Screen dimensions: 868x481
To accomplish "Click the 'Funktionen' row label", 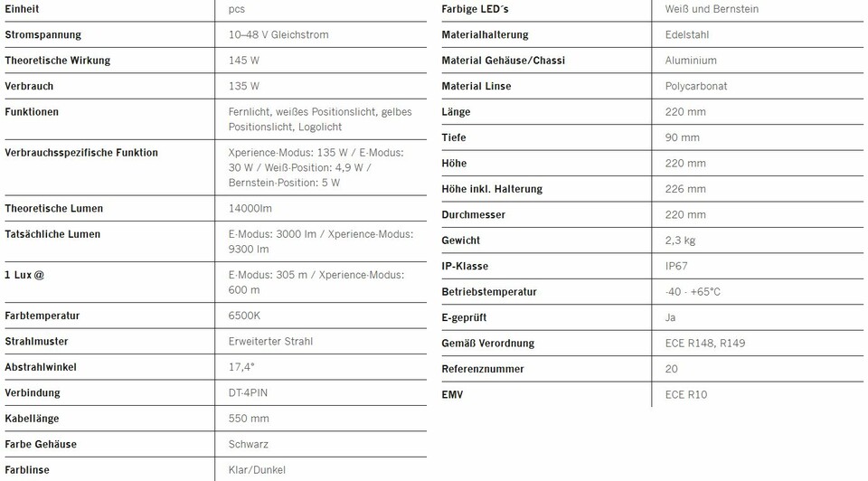I will (x=32, y=112).
